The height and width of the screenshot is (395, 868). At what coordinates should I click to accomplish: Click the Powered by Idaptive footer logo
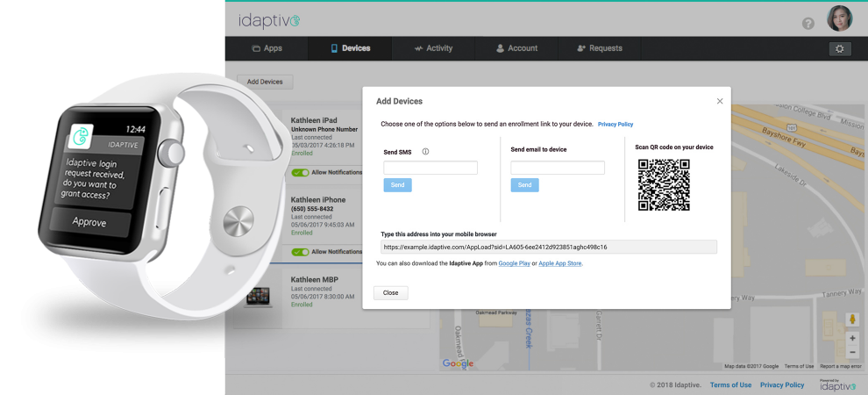coord(837,385)
